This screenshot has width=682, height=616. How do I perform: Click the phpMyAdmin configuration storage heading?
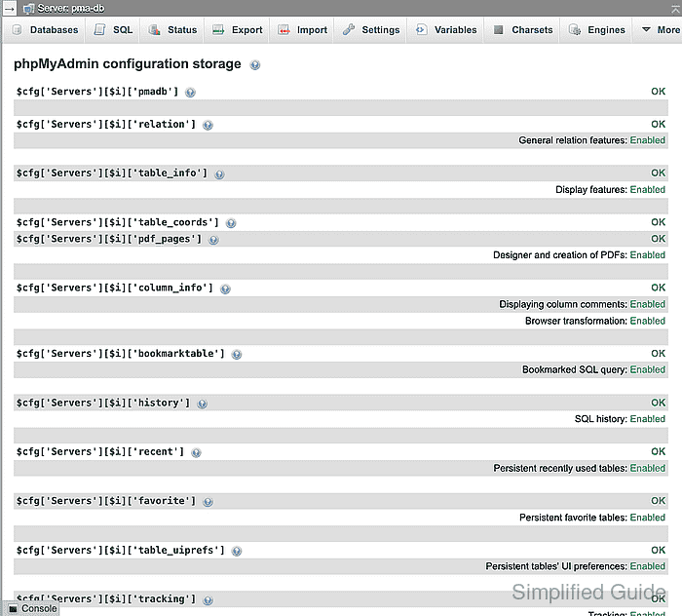(128, 64)
